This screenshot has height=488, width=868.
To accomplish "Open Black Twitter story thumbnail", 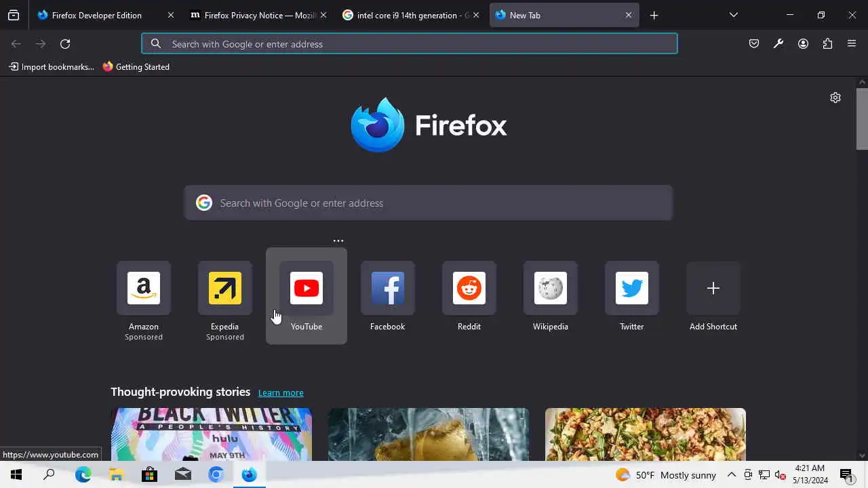I will click(x=212, y=434).
